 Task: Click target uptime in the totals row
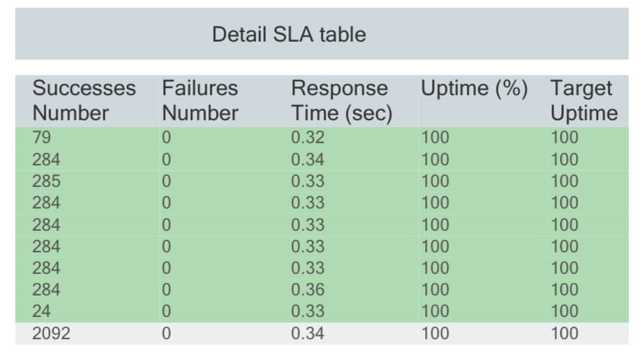[x=565, y=333]
